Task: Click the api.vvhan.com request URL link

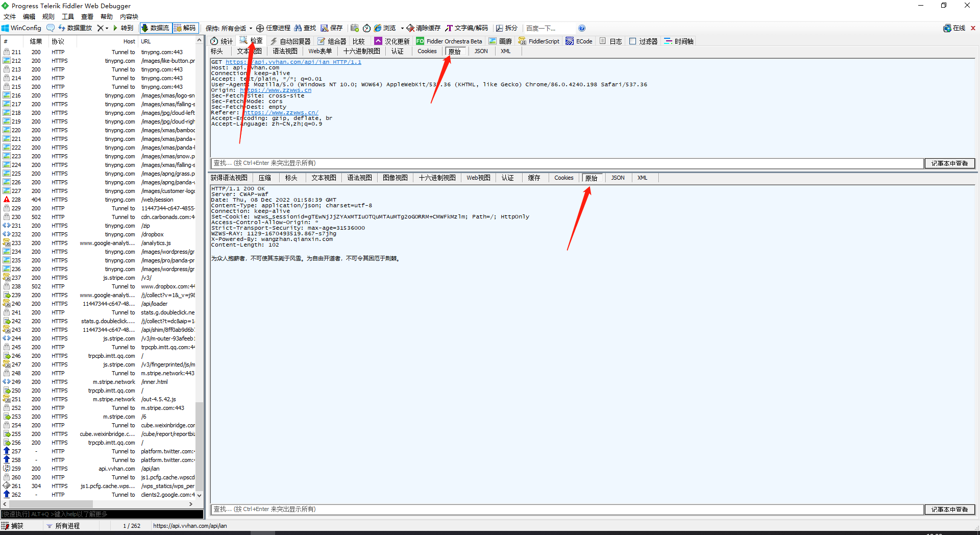Action: [293, 62]
